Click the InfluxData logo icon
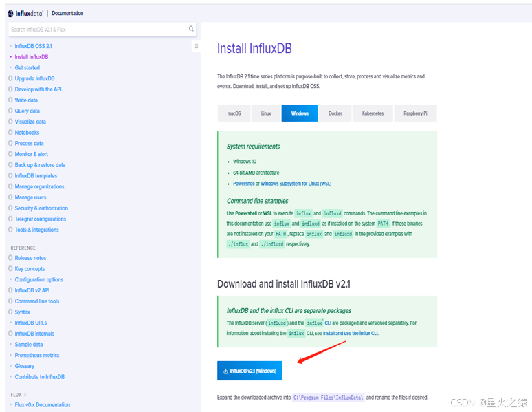Viewport: 532px width, 412px height. point(11,13)
